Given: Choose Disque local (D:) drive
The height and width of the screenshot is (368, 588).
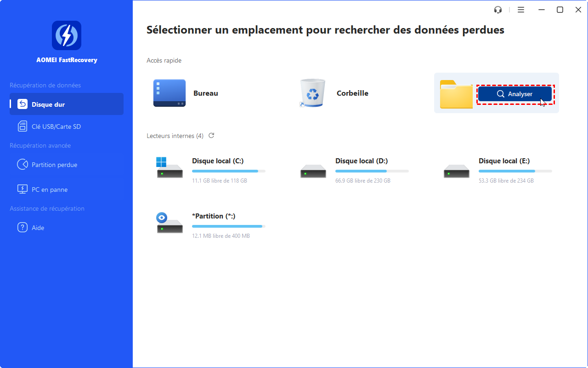Looking at the screenshot, I should tap(361, 161).
